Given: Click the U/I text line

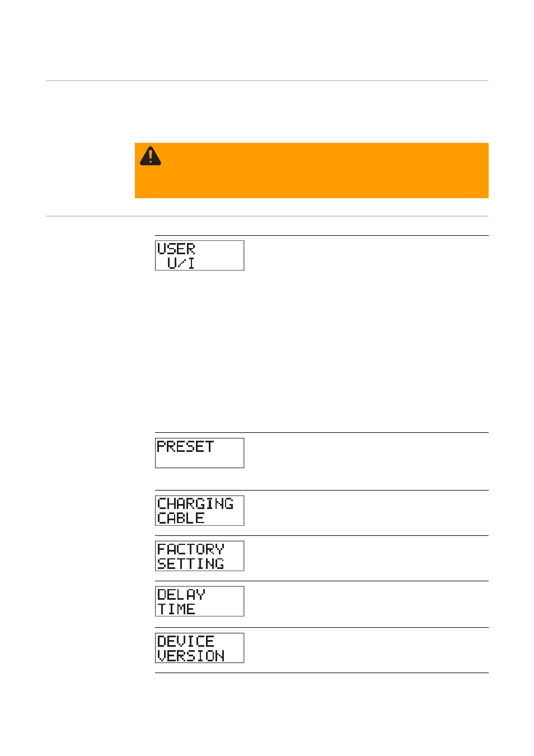Looking at the screenshot, I should point(181,263).
